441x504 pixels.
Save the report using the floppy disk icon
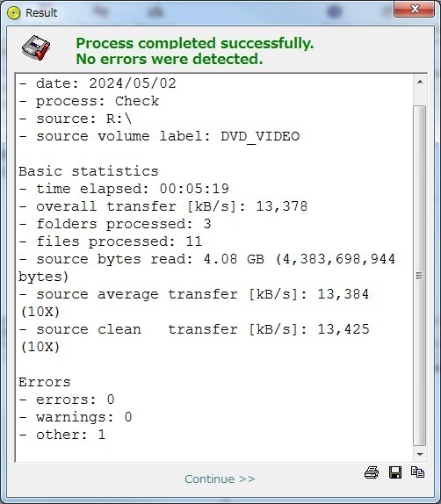pyautogui.click(x=395, y=472)
